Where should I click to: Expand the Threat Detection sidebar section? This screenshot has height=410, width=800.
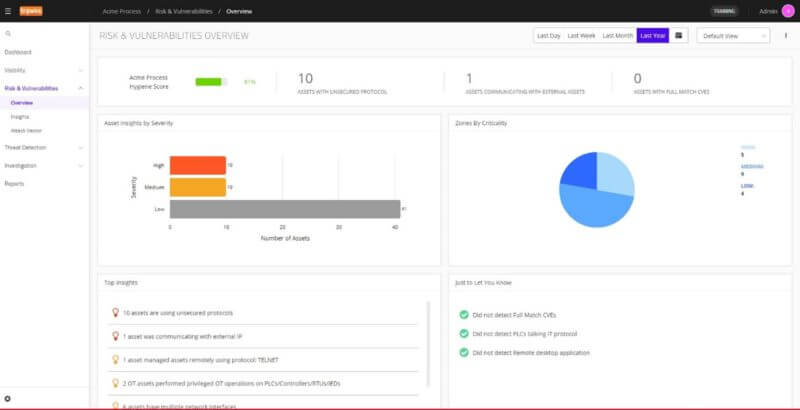(x=42, y=147)
